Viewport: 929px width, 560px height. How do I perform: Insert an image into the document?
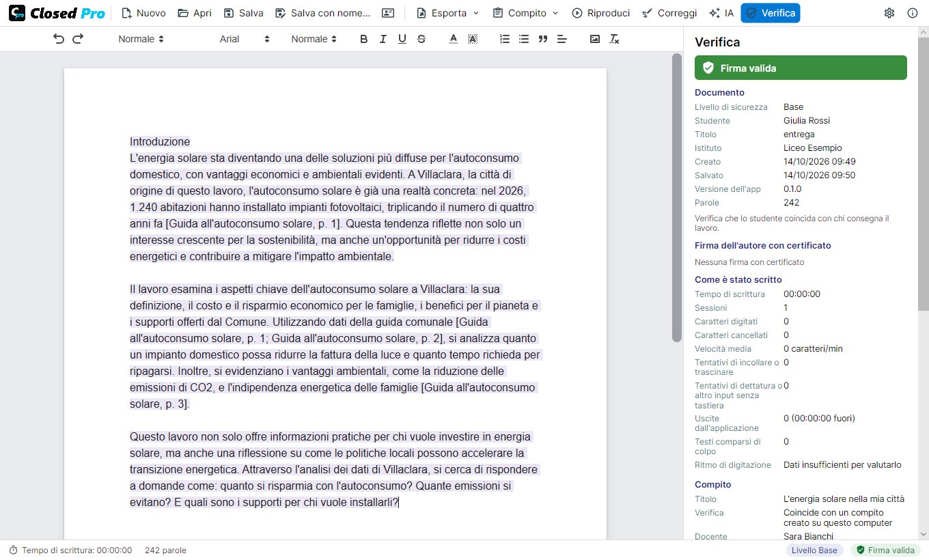[595, 39]
